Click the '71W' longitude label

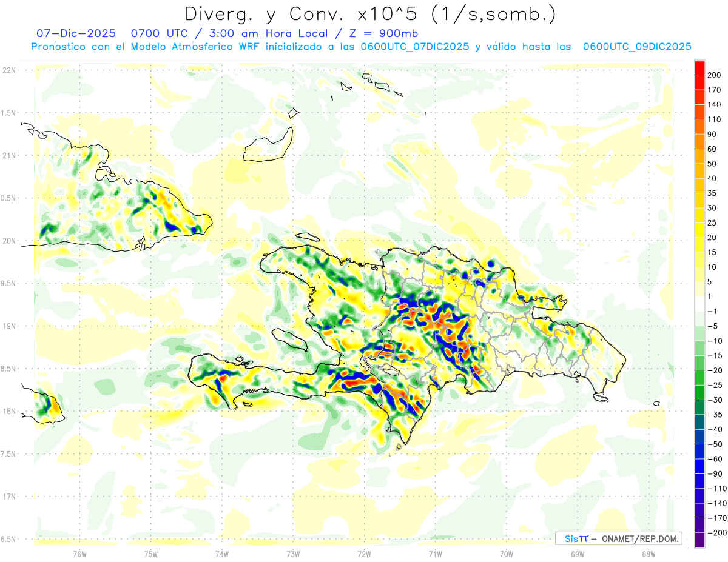[x=435, y=554]
